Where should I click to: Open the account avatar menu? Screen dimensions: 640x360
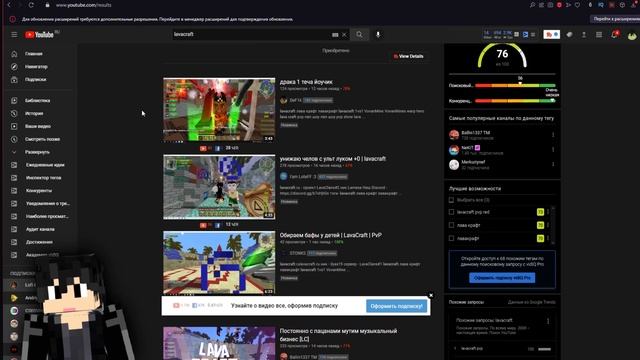tap(632, 36)
